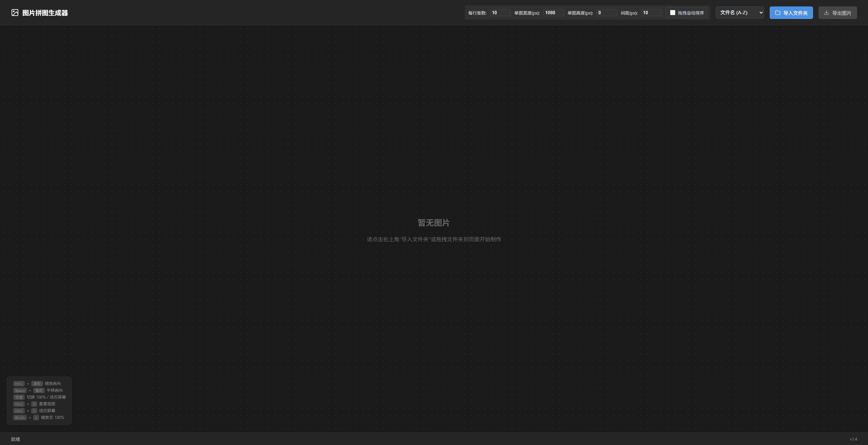The height and width of the screenshot is (445, 868).
Task: Click the 重置视图 shortcut hint
Action: [x=47, y=404]
